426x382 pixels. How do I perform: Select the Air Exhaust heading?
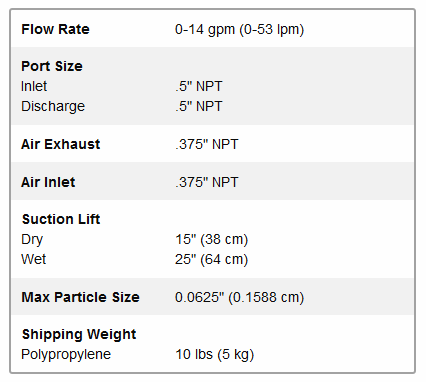click(x=61, y=144)
